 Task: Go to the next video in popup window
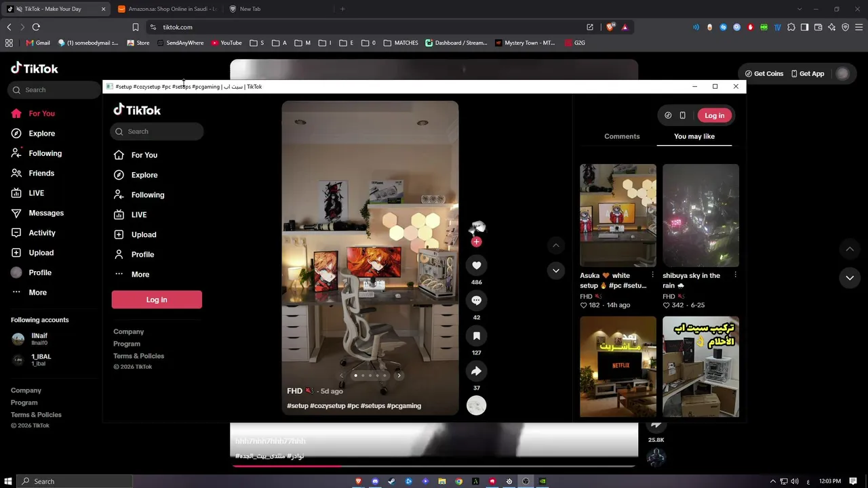(555, 271)
